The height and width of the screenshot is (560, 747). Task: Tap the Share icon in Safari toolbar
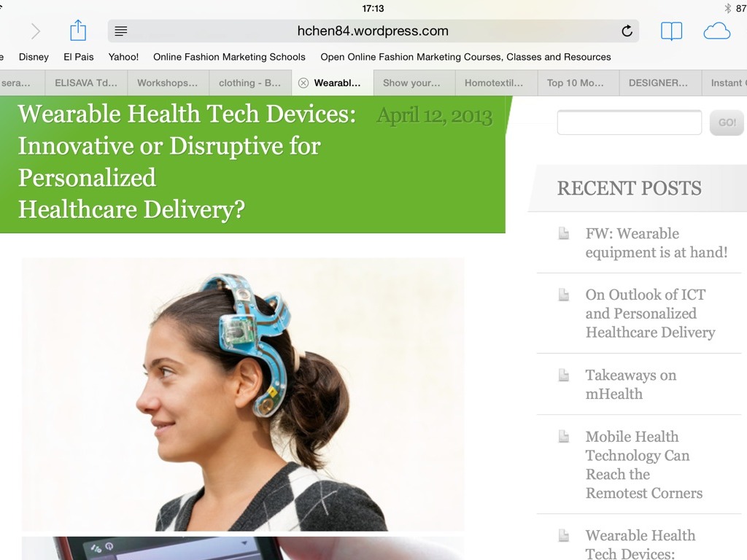tap(78, 31)
